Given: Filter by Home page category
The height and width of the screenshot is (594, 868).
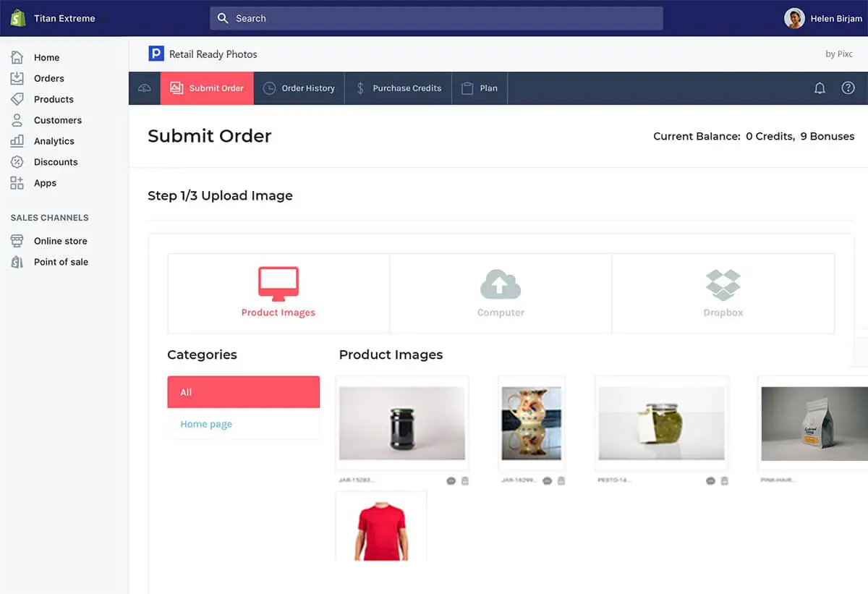Looking at the screenshot, I should (206, 424).
